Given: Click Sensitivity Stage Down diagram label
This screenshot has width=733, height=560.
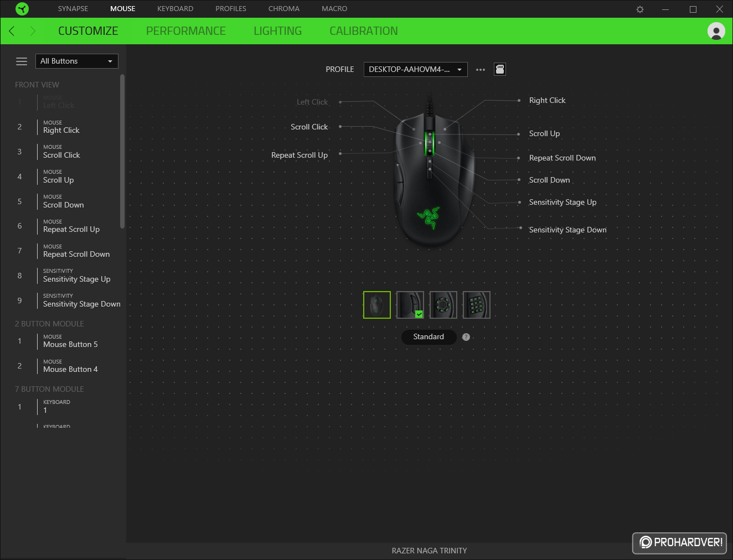Looking at the screenshot, I should [567, 230].
